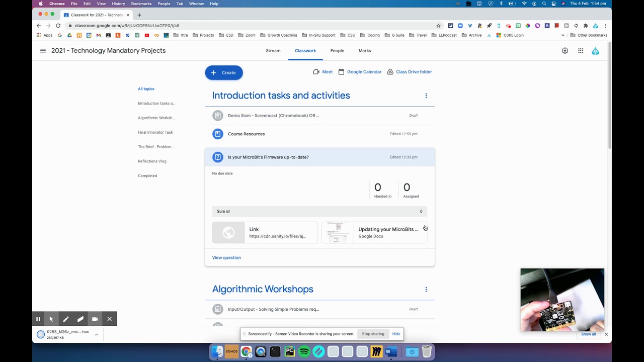Go back to the previous page
The image size is (644, 362).
coord(39,26)
